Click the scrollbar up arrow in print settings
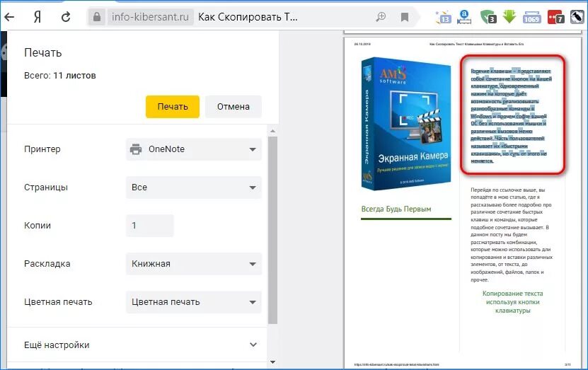The image size is (588, 370). (x=272, y=131)
